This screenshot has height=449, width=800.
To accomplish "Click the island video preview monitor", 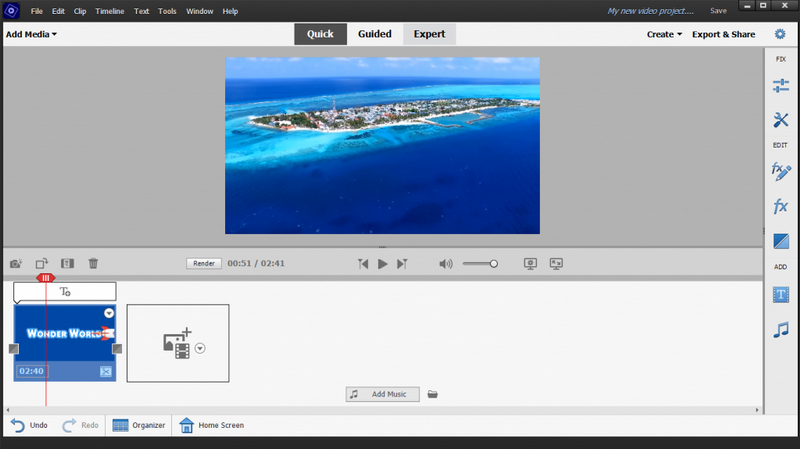I will tap(382, 145).
